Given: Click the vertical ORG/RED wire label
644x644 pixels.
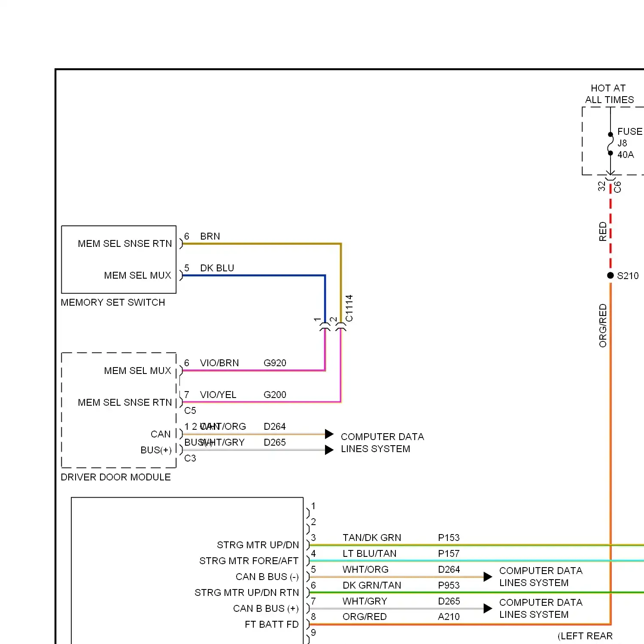Looking at the screenshot, I should pyautogui.click(x=603, y=325).
